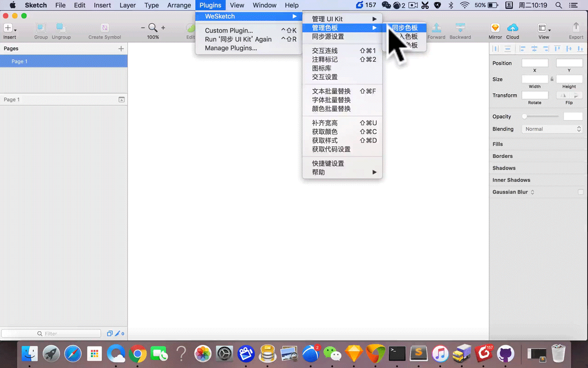
Task: Click the Forward toolbar icon
Action: 436,28
